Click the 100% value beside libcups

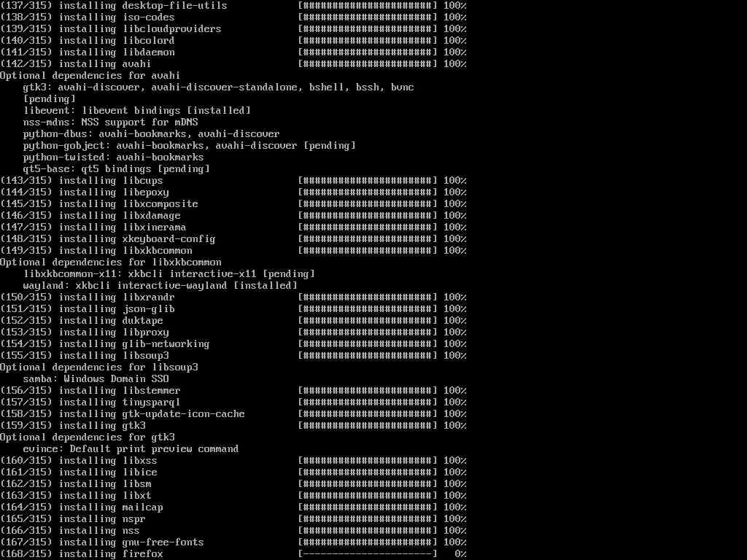[x=455, y=181]
